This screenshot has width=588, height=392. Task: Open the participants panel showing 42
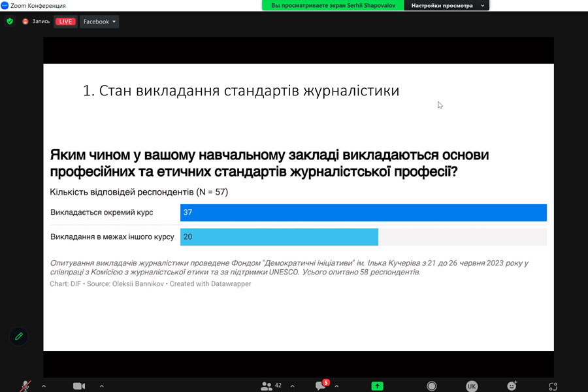270,385
